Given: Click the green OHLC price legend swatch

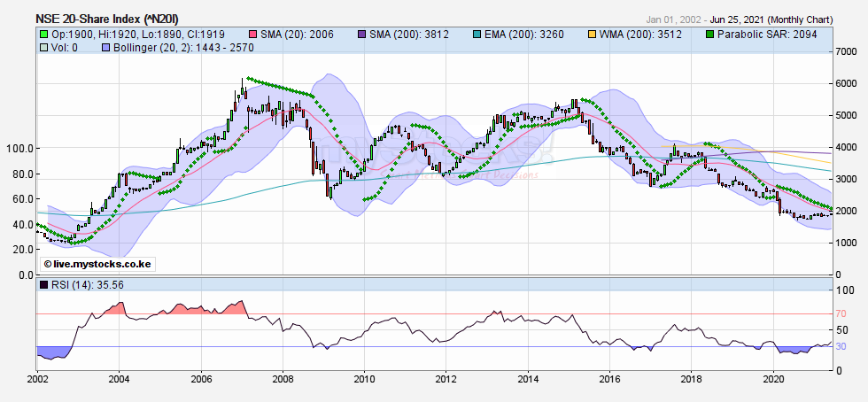Looking at the screenshot, I should tap(44, 33).
